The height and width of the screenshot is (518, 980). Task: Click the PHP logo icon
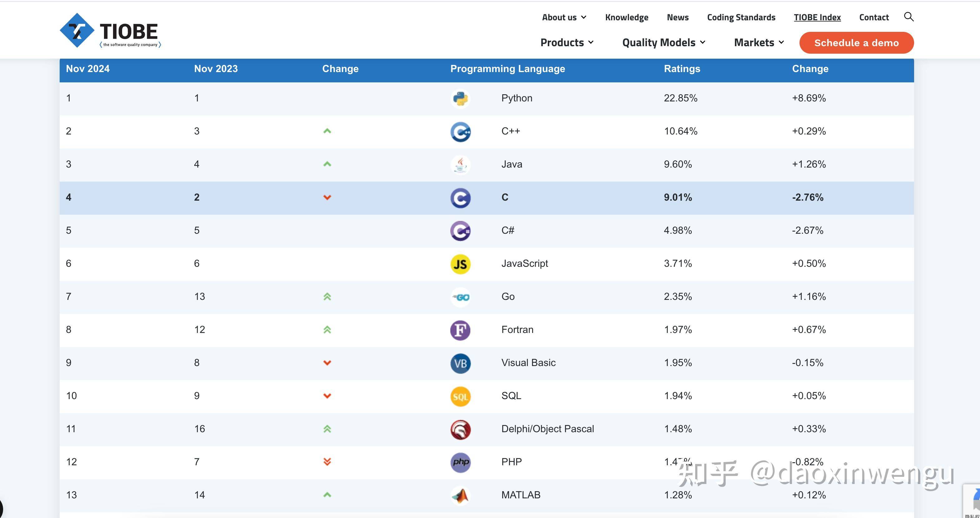pos(460,462)
